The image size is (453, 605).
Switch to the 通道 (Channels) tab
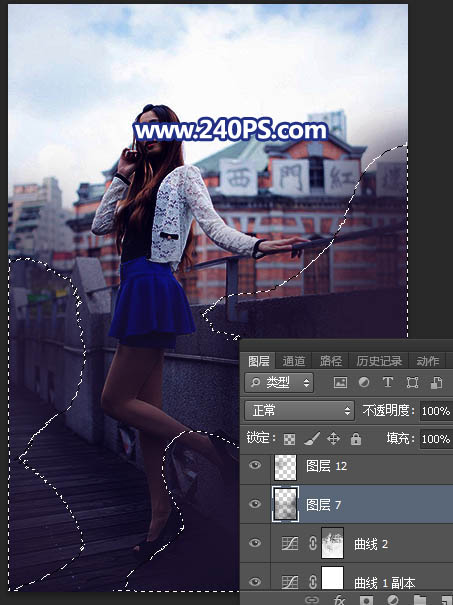(x=294, y=361)
